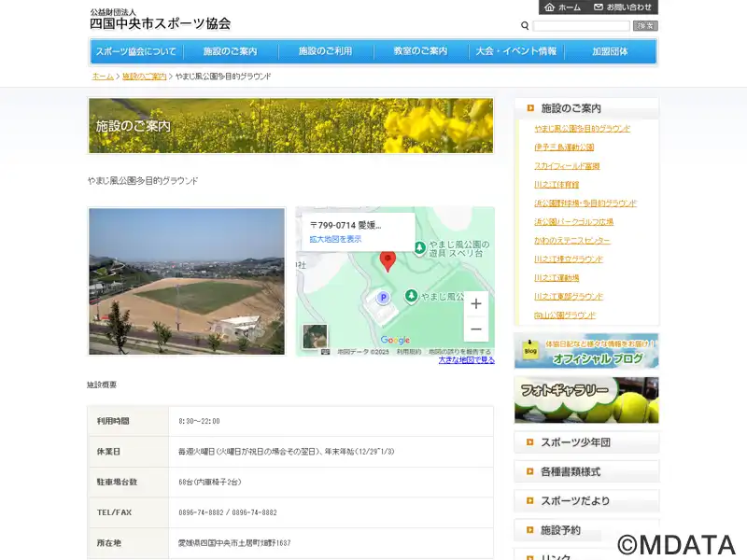Zoom out the map with minus button
Image resolution: width=747 pixels, height=560 pixels.
tap(476, 329)
